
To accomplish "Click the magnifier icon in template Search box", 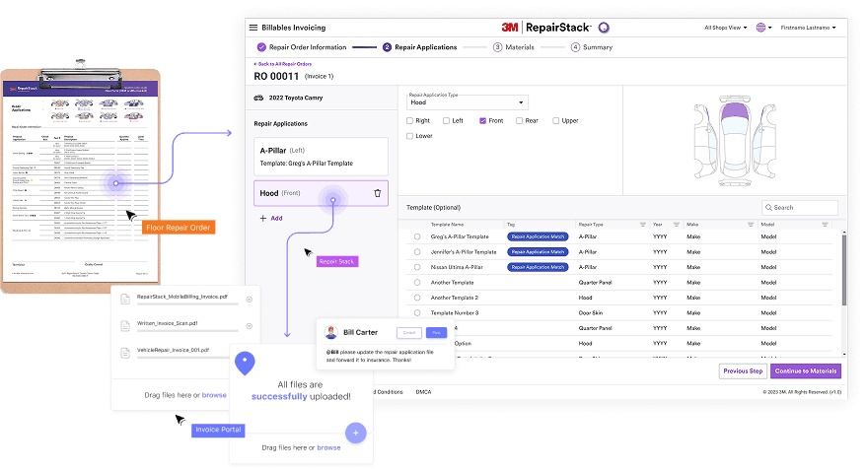I will pyautogui.click(x=768, y=207).
